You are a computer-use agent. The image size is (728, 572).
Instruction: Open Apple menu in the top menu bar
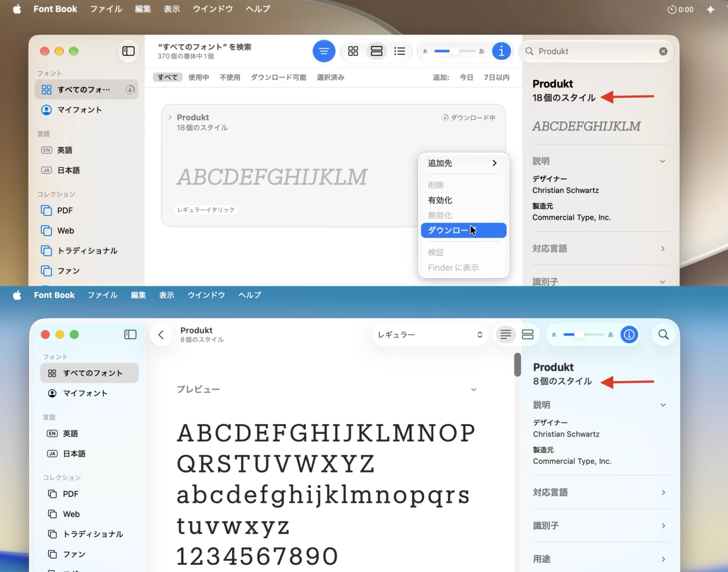[17, 9]
